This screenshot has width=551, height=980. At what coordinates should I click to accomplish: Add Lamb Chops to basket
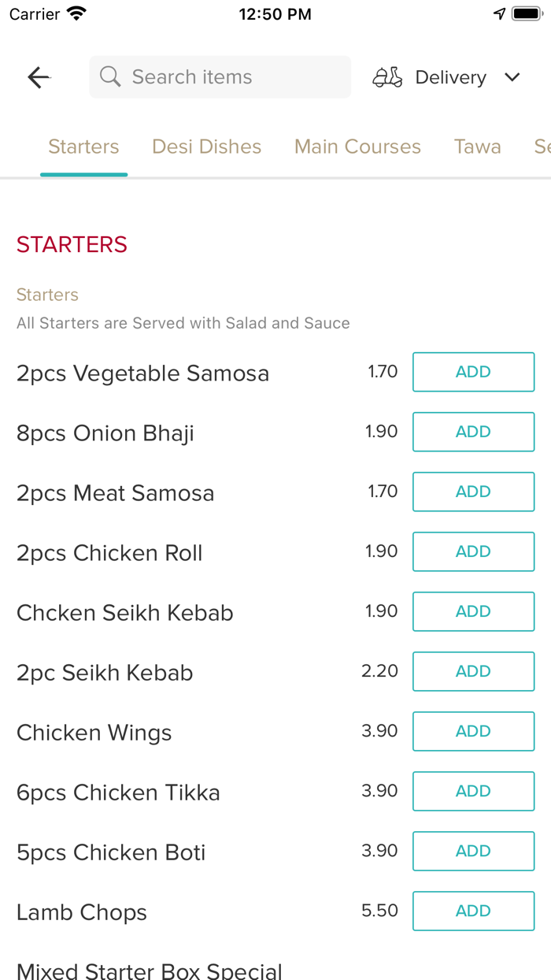pyautogui.click(x=473, y=911)
